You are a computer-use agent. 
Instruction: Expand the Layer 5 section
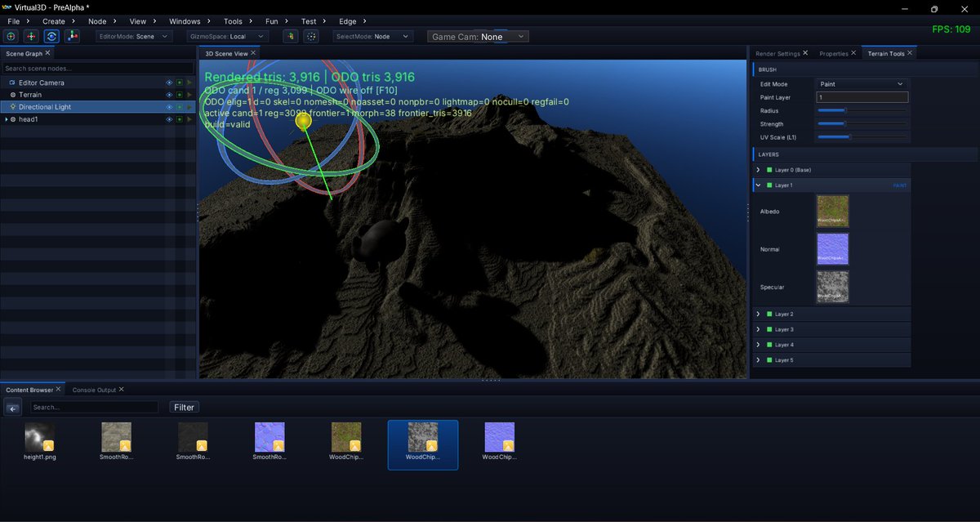click(759, 359)
